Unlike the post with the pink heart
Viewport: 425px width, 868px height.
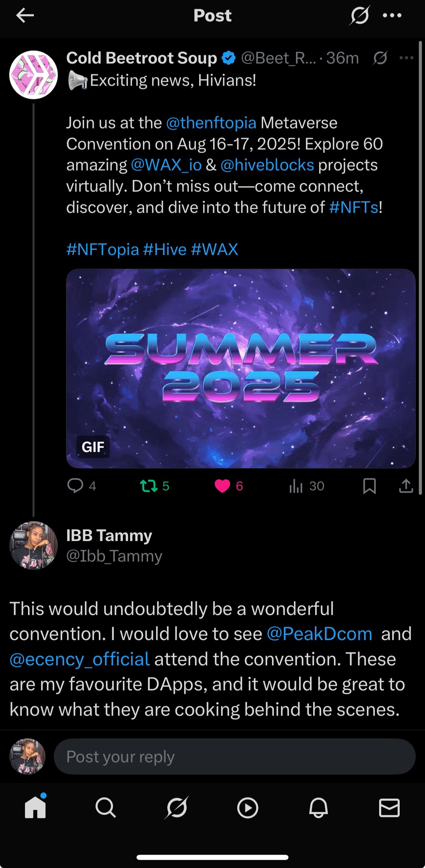(x=222, y=486)
